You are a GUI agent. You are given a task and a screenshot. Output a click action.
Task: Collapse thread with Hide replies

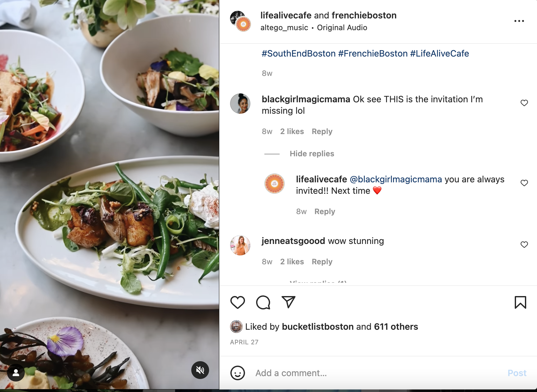[312, 154]
